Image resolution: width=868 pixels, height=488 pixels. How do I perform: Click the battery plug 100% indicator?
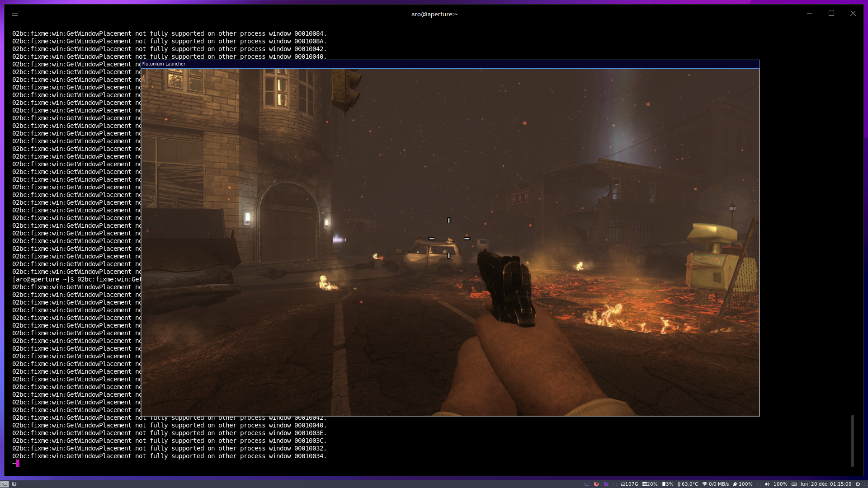click(743, 484)
